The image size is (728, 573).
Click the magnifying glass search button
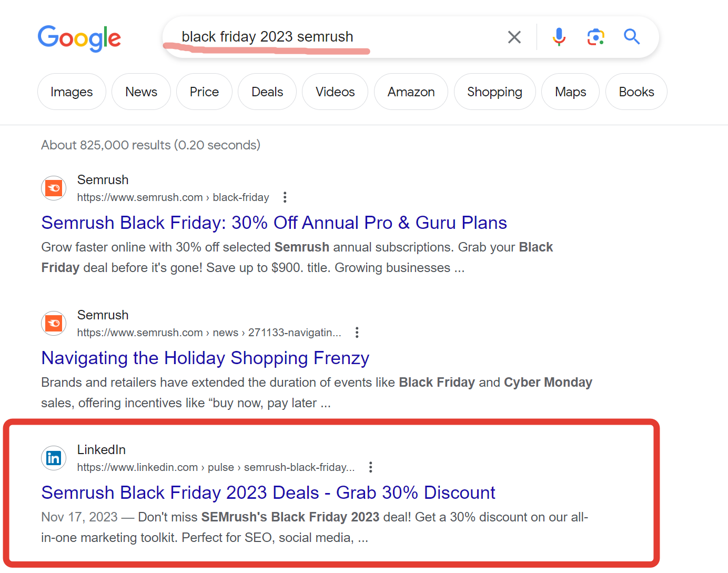point(631,37)
